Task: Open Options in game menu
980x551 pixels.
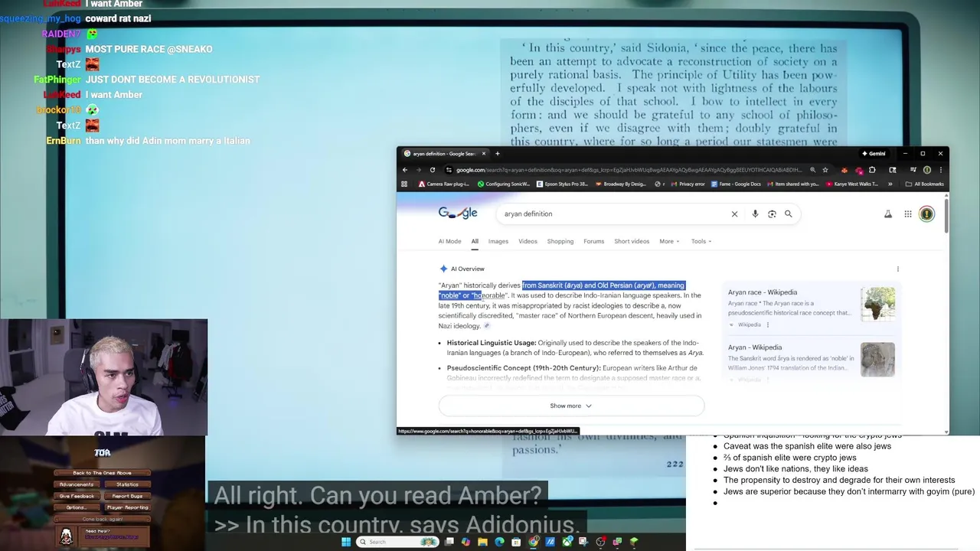Action: click(x=77, y=507)
